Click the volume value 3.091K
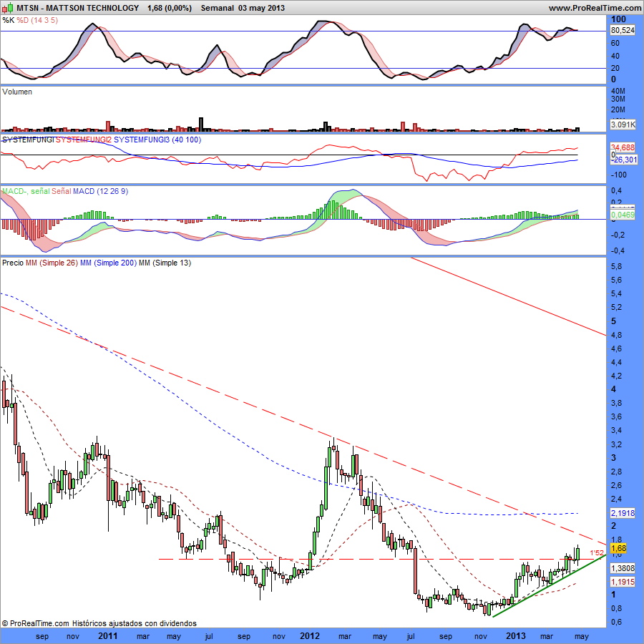The height and width of the screenshot is (644, 644). (x=623, y=124)
